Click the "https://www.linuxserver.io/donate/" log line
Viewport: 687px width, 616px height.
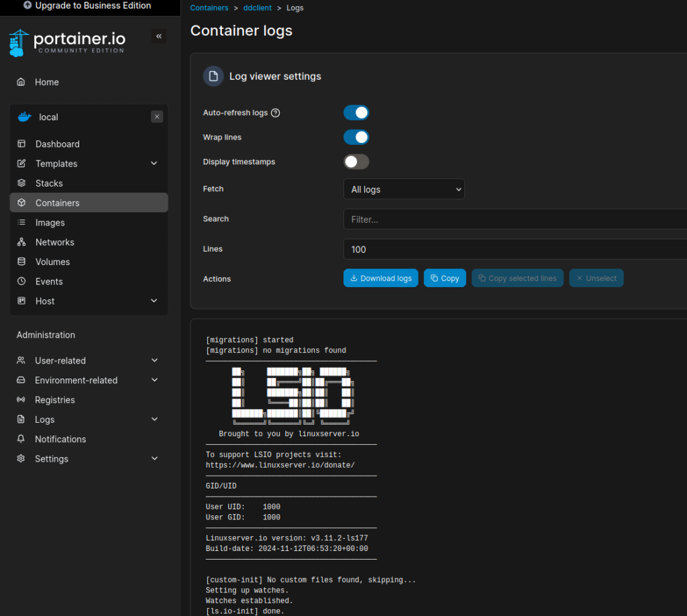click(x=280, y=465)
